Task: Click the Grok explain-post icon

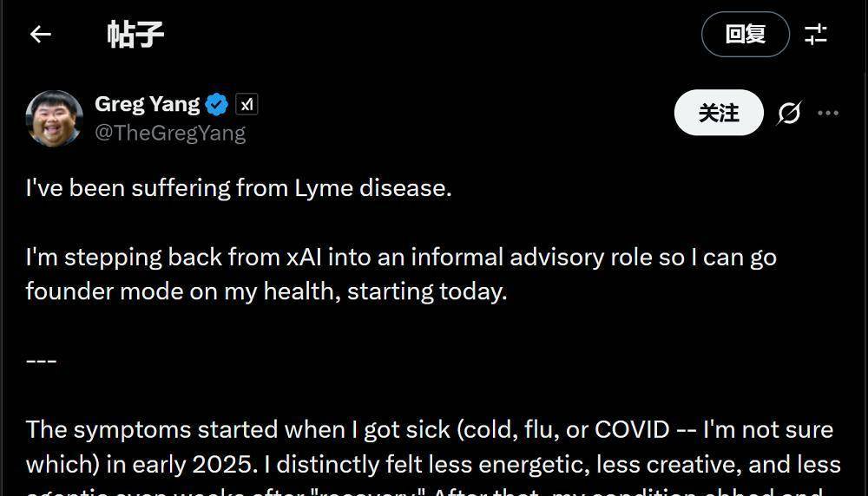Action: coord(789,113)
